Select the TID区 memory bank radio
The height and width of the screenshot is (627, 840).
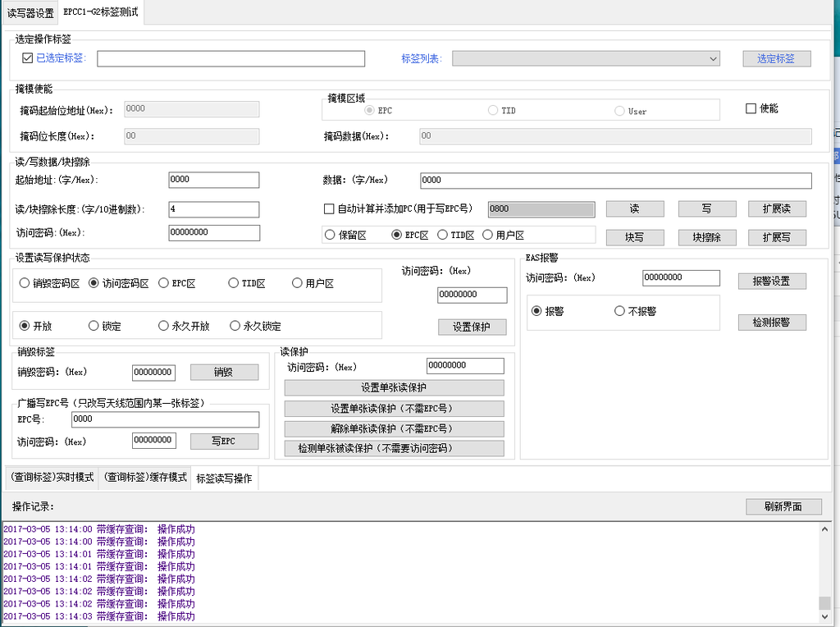pos(442,235)
